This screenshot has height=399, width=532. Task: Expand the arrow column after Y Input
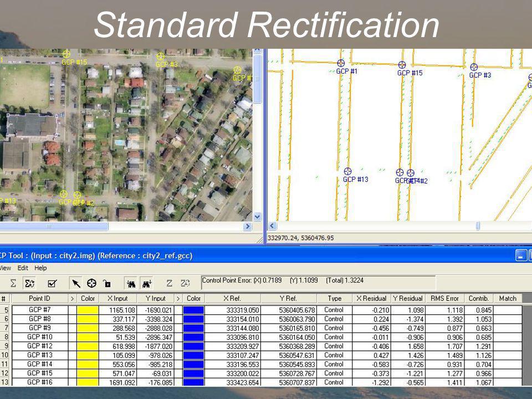[x=178, y=299]
